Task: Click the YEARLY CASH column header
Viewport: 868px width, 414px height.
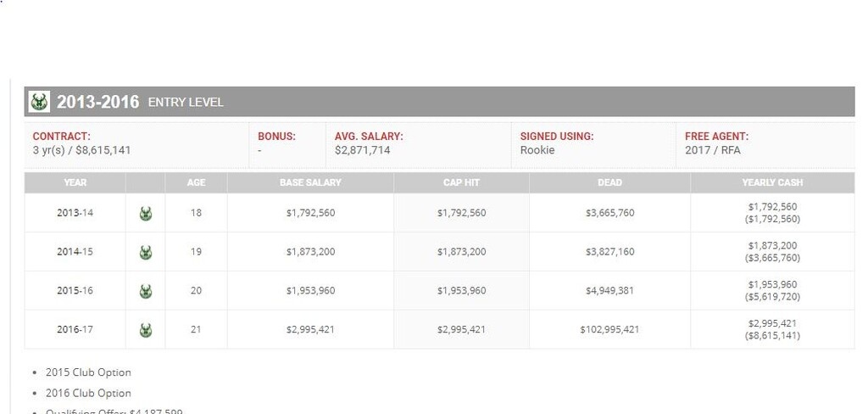Action: click(x=772, y=182)
